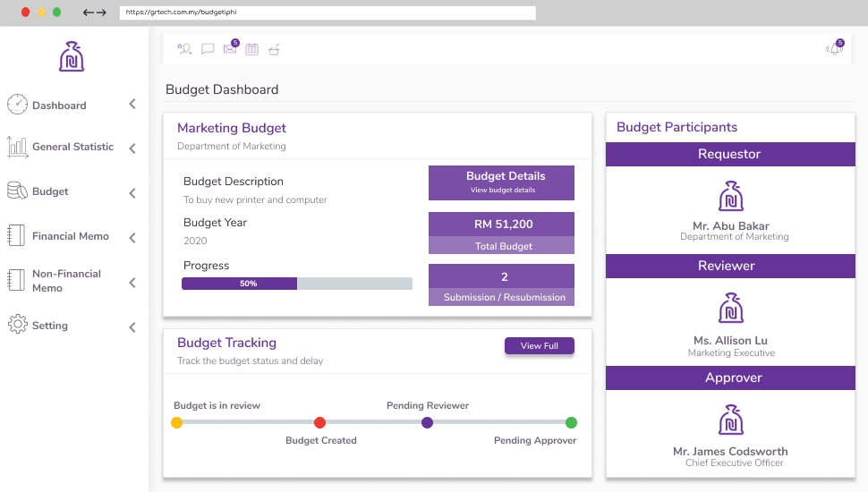Click the yellow Budget is in review marker

click(176, 423)
